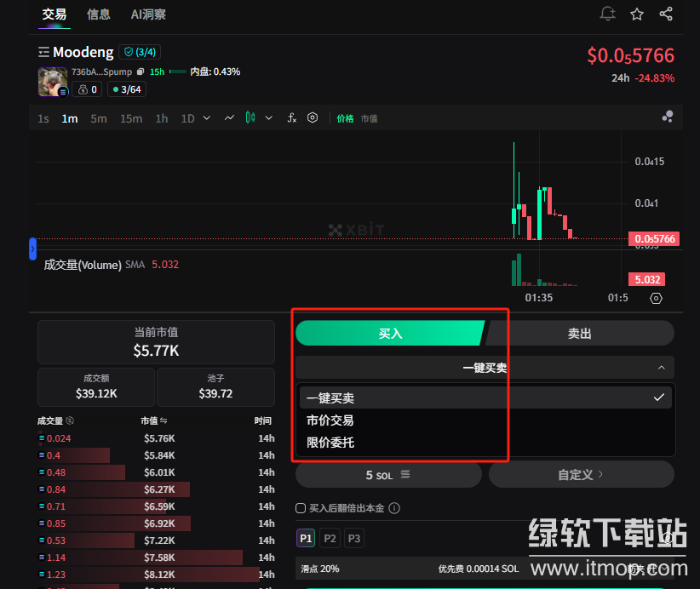Click info icon beside 买入后翻倍出本金

394,508
